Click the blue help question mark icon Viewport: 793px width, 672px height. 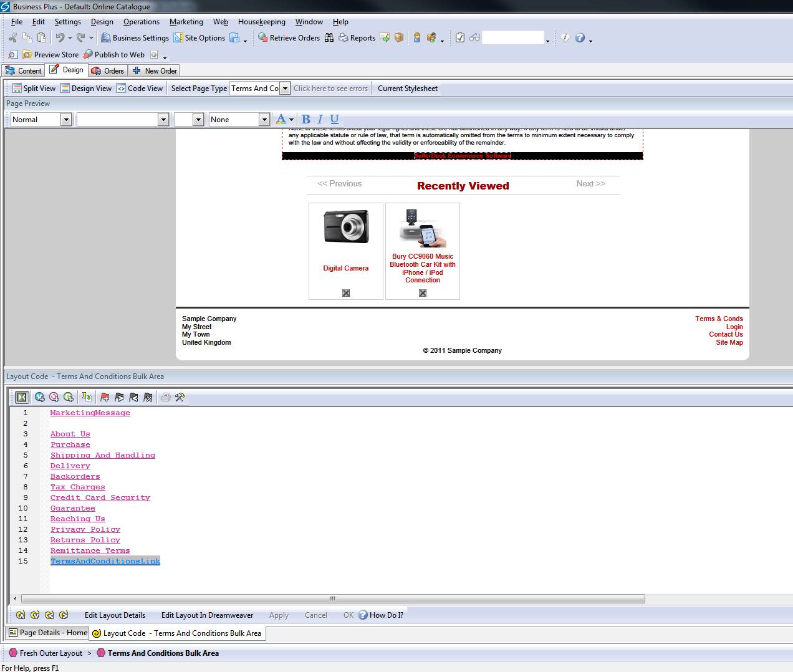point(580,38)
